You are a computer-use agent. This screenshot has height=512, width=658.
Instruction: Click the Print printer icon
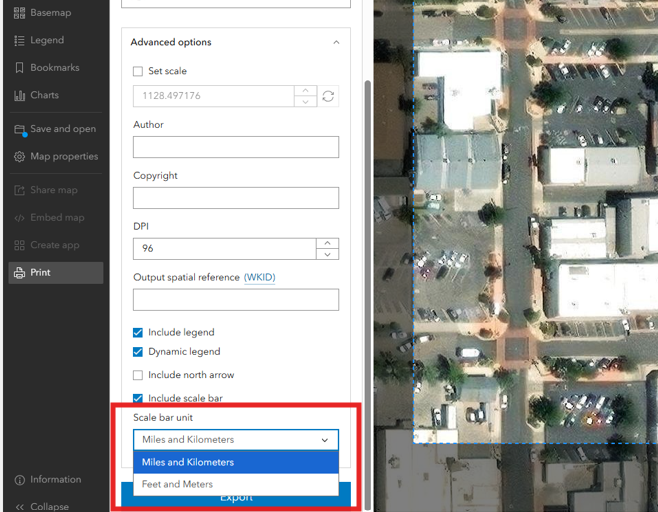pos(19,273)
